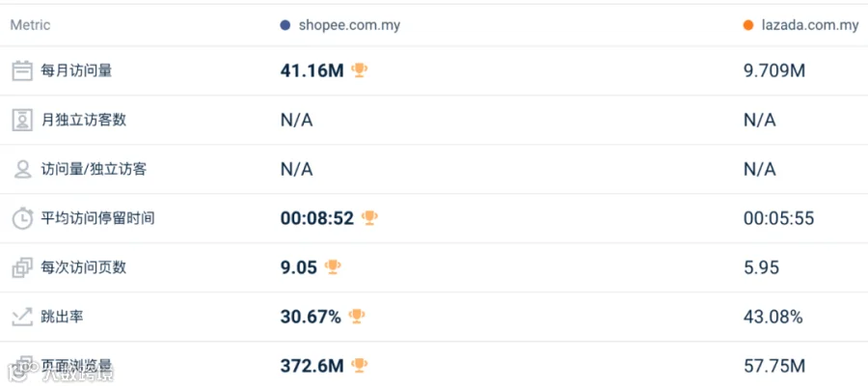Viewport: 868px width, 389px height.
Task: Click Lazada's pages per visit 5.95
Action: pos(762,267)
